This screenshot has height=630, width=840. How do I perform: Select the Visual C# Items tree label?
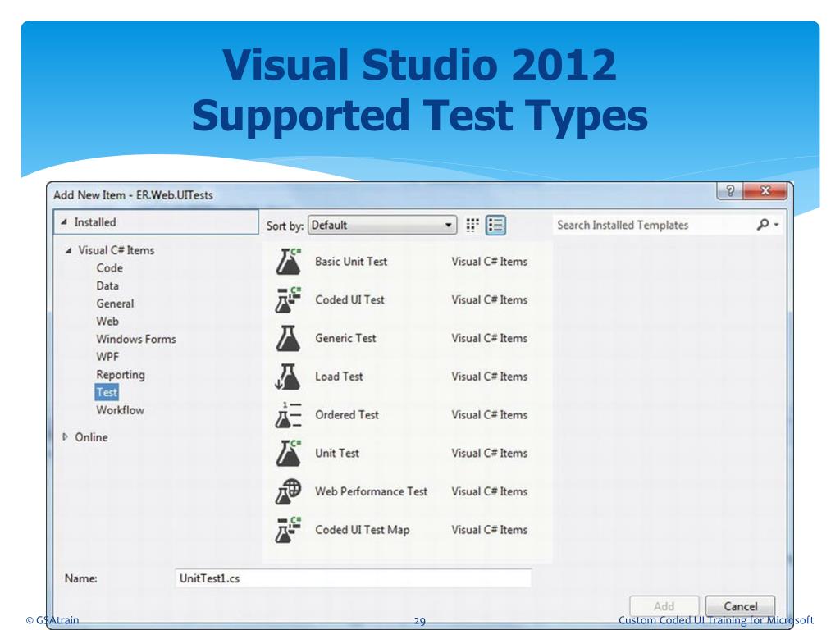[116, 250]
